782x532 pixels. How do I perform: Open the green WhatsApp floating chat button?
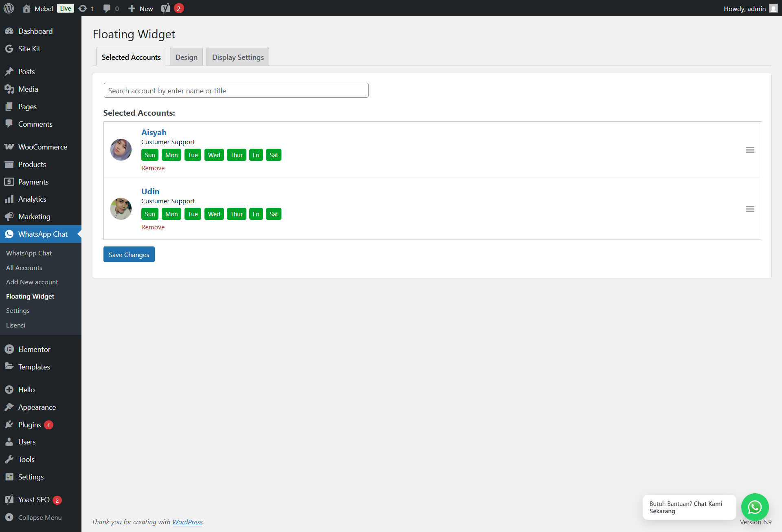(755, 507)
